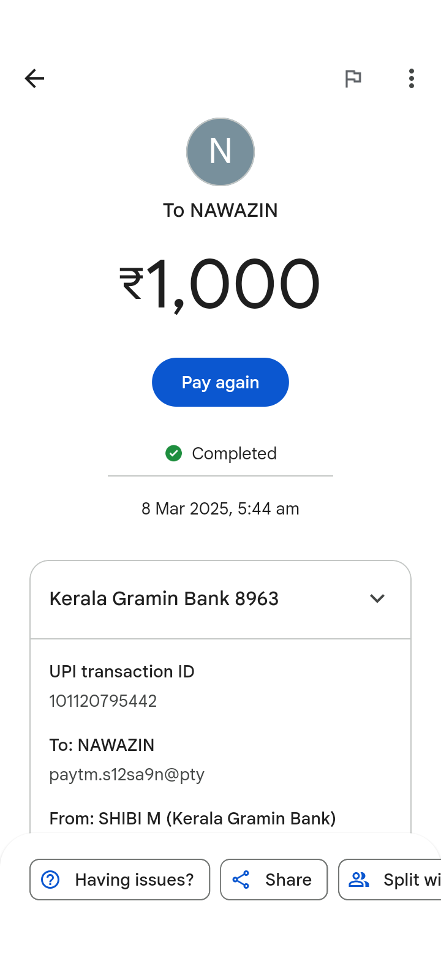
Task: Tap the question mark help icon
Action: [x=50, y=880]
